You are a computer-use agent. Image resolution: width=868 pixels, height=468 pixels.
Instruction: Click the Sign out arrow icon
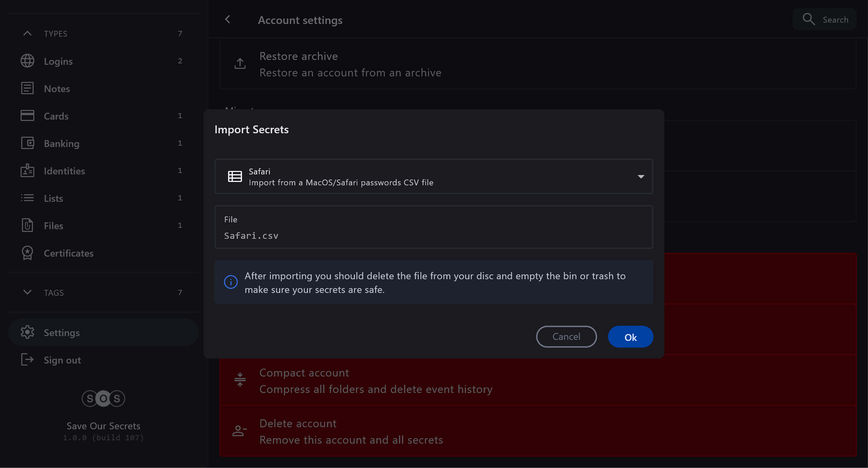point(27,360)
